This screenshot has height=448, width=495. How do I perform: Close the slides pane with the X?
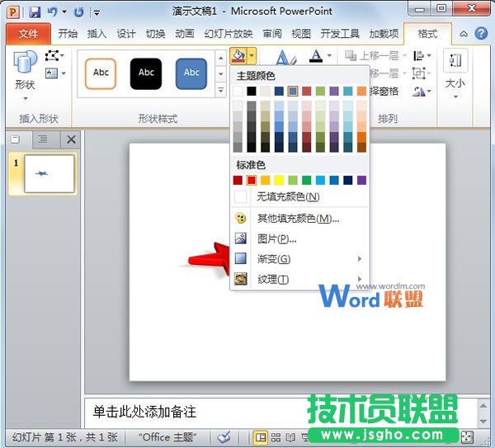(x=71, y=139)
